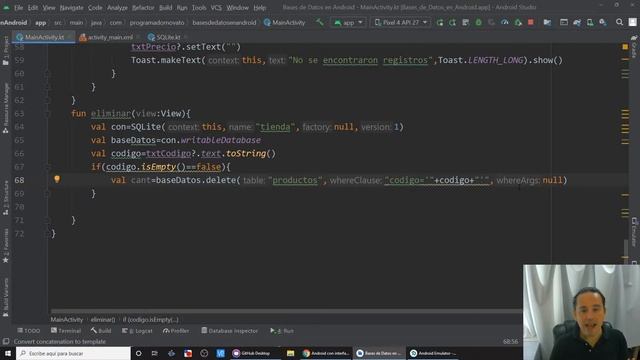Click the Search Everywhere magnifier icon

(x=619, y=22)
